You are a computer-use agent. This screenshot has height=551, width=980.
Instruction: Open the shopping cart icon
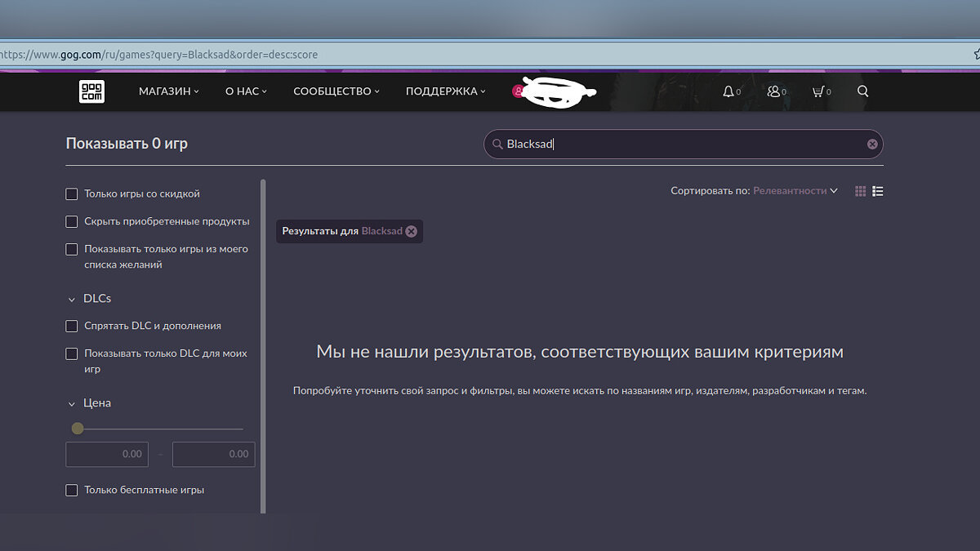tap(817, 91)
